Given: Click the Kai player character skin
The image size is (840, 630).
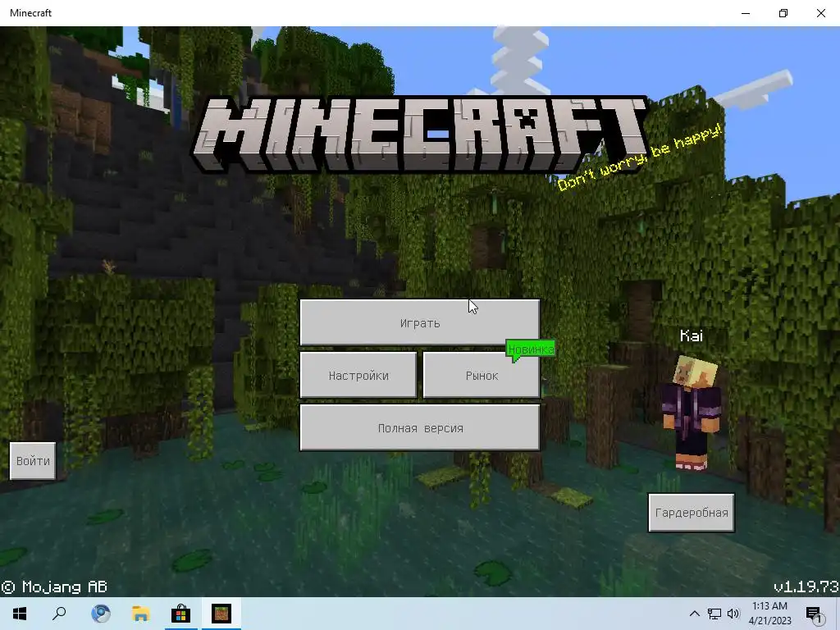Looking at the screenshot, I should 692,413.
